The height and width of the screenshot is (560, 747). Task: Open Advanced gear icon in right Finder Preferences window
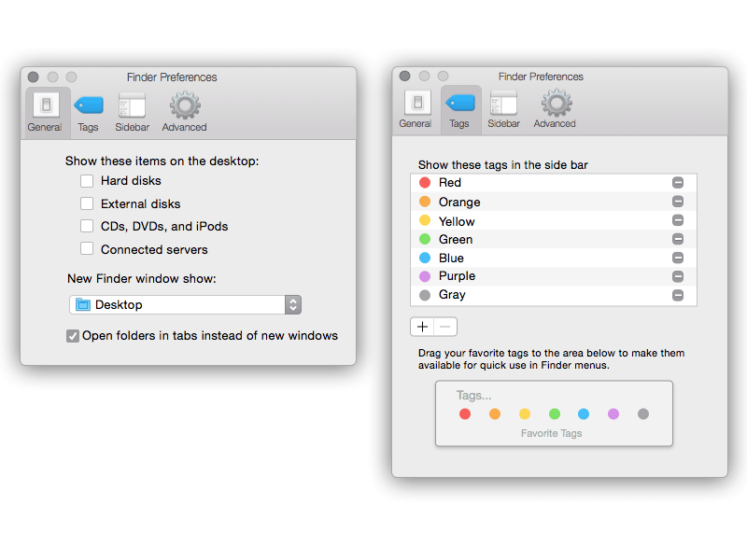coord(557,103)
